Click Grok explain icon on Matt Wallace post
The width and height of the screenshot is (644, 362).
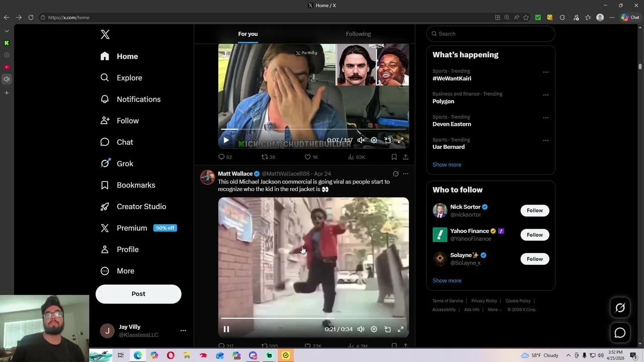pyautogui.click(x=395, y=174)
